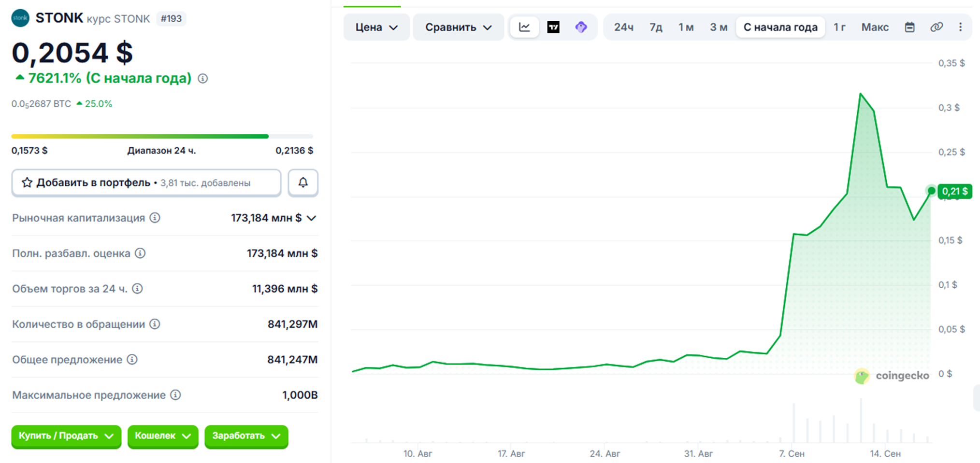Screen dimensions: 980x463
Task: Select the 1 м time range
Action: (x=686, y=27)
